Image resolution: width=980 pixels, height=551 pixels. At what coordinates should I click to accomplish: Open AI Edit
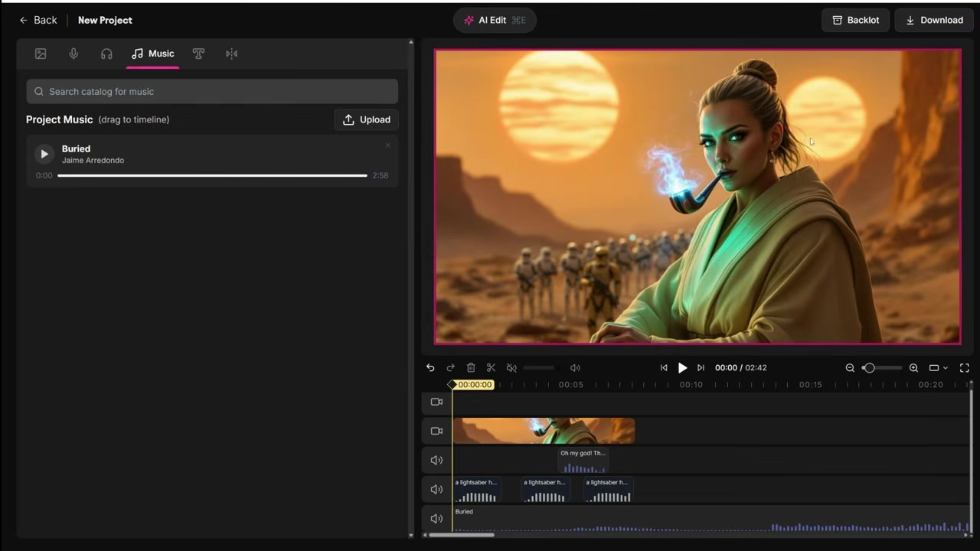[x=495, y=20]
